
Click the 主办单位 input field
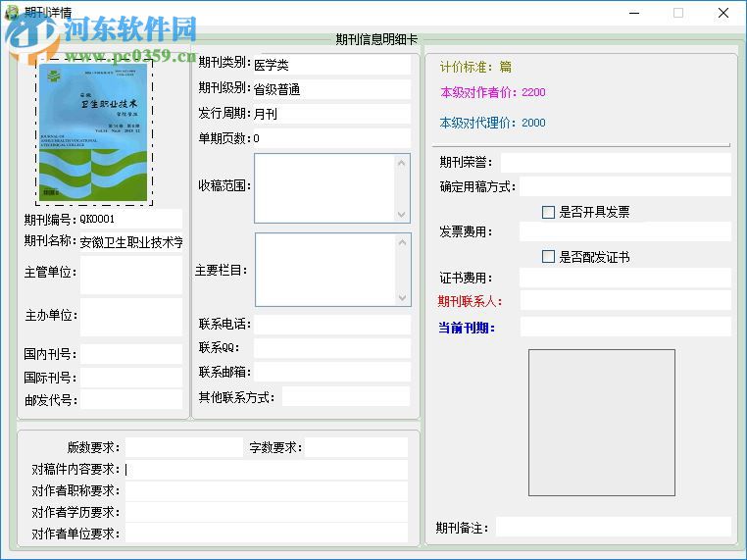point(131,317)
